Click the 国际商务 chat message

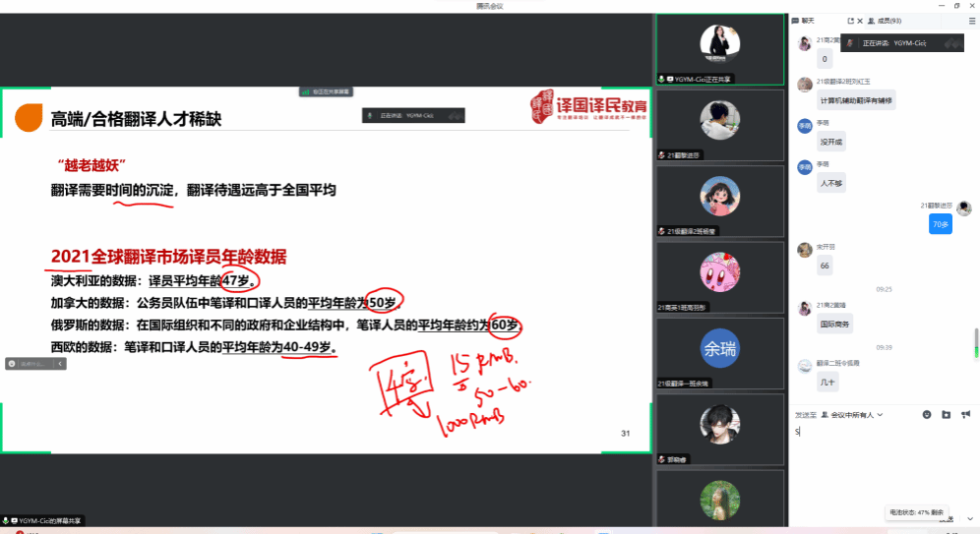835,323
